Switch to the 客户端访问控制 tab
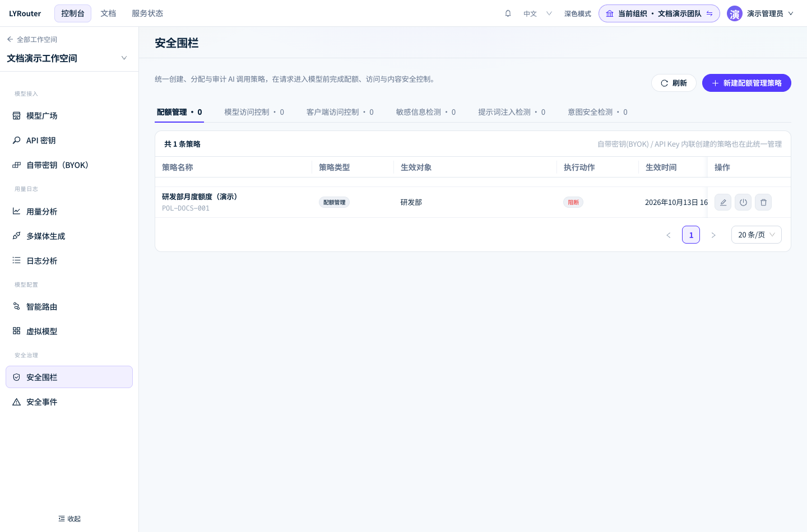The height and width of the screenshot is (532, 807). click(x=340, y=112)
